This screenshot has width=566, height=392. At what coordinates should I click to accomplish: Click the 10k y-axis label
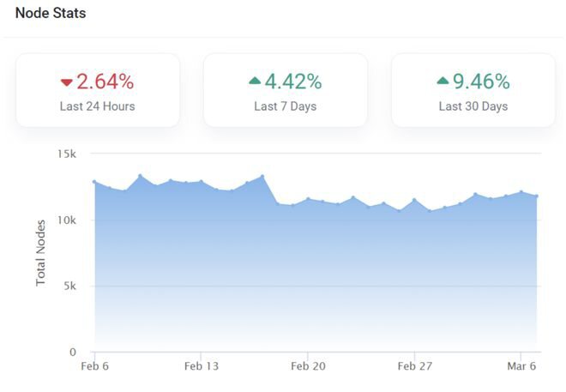[67, 220]
